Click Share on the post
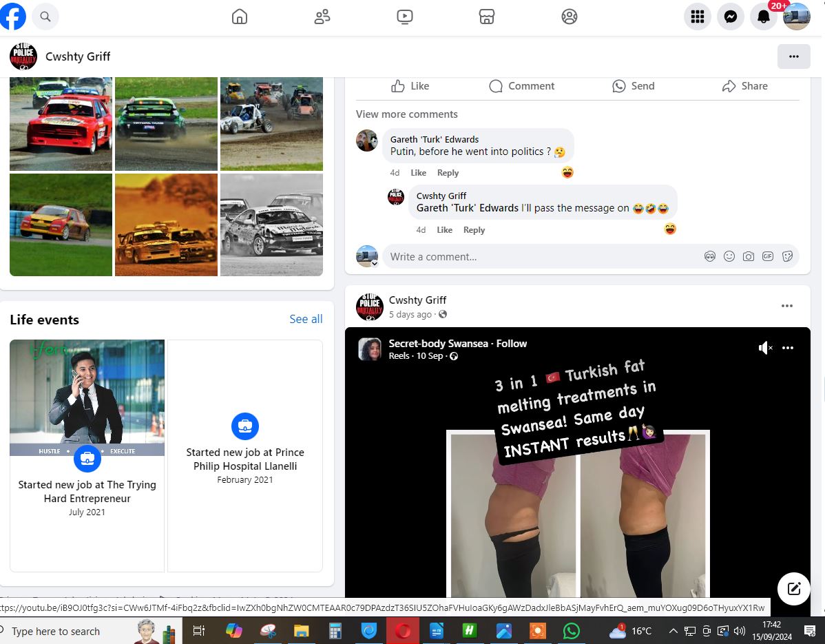The height and width of the screenshot is (644, 825). click(744, 86)
